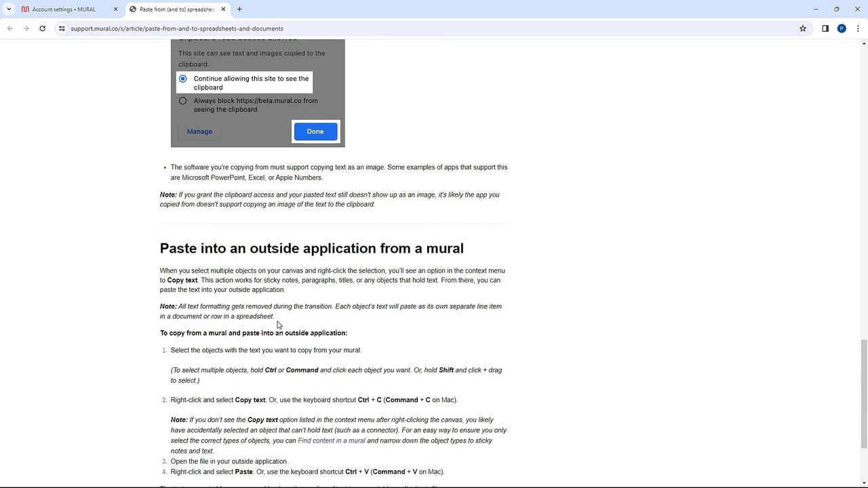Click the step beginning 'Right-click and select Copy text'
868x488 pixels.
tap(314, 400)
